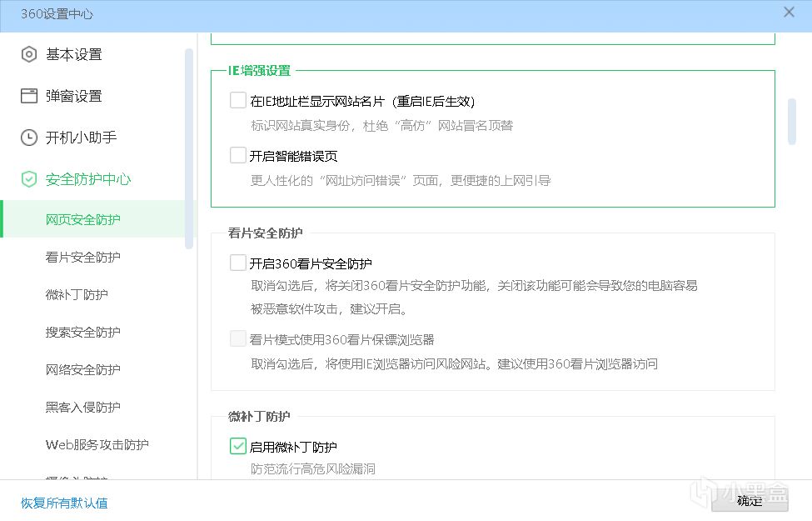Screen dimensions: 812x521
Task: Click the 安全防护中心 shield icon
Action: tap(29, 179)
